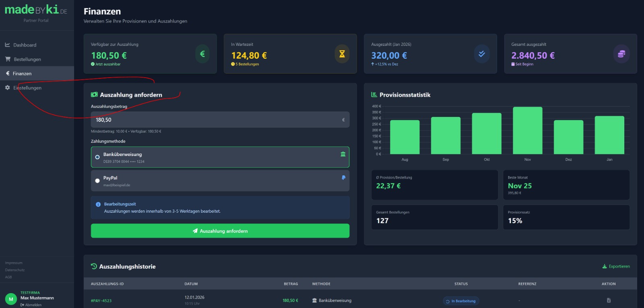Open the Impressum link

click(14, 263)
